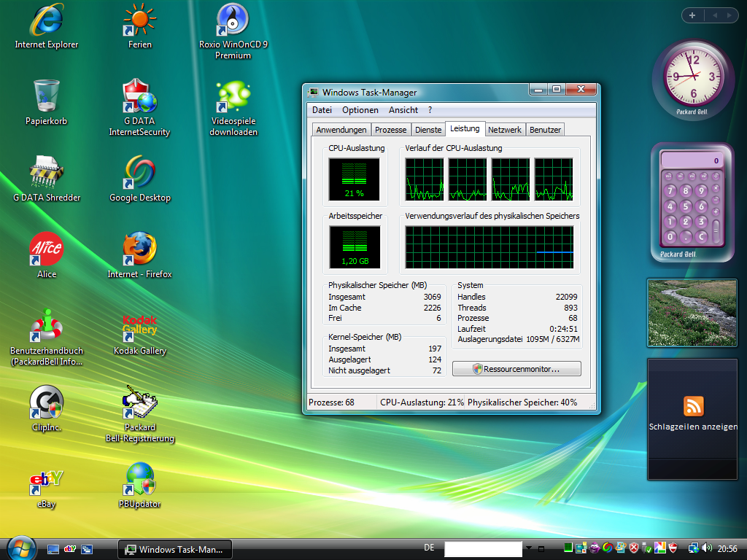747x560 pixels.
Task: Select the G DATA InternetSecurity icon
Action: coord(139,108)
